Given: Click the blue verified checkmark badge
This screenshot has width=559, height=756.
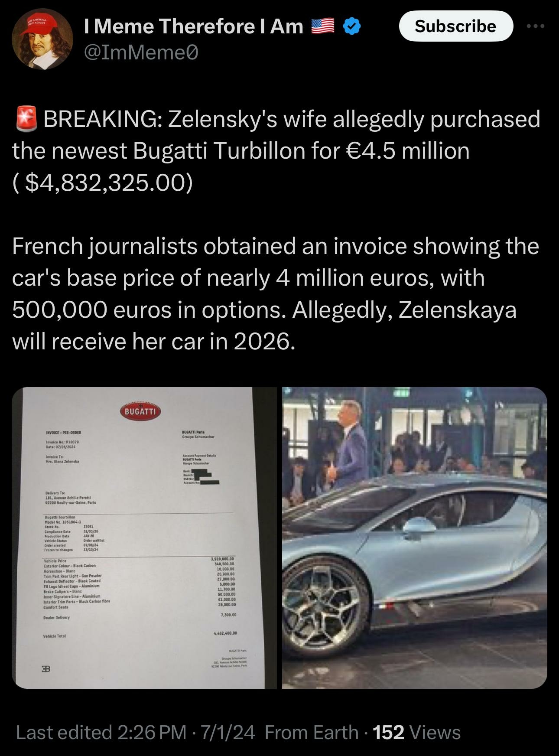Looking at the screenshot, I should (x=352, y=27).
